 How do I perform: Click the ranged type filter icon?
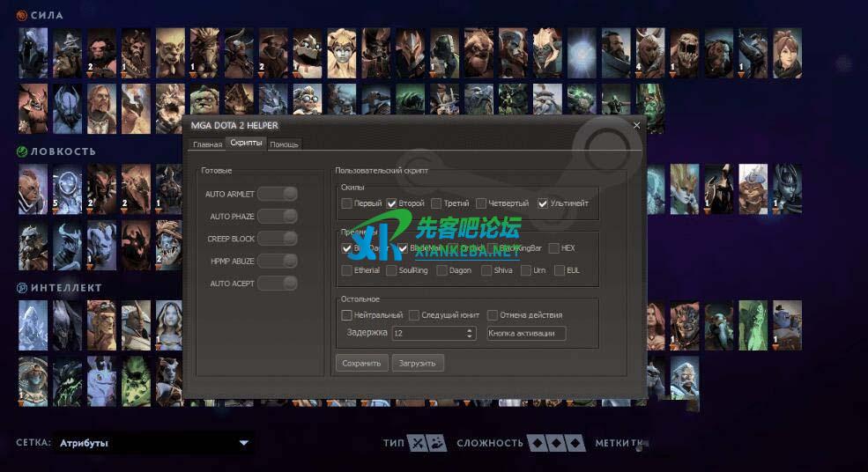pyautogui.click(x=438, y=443)
